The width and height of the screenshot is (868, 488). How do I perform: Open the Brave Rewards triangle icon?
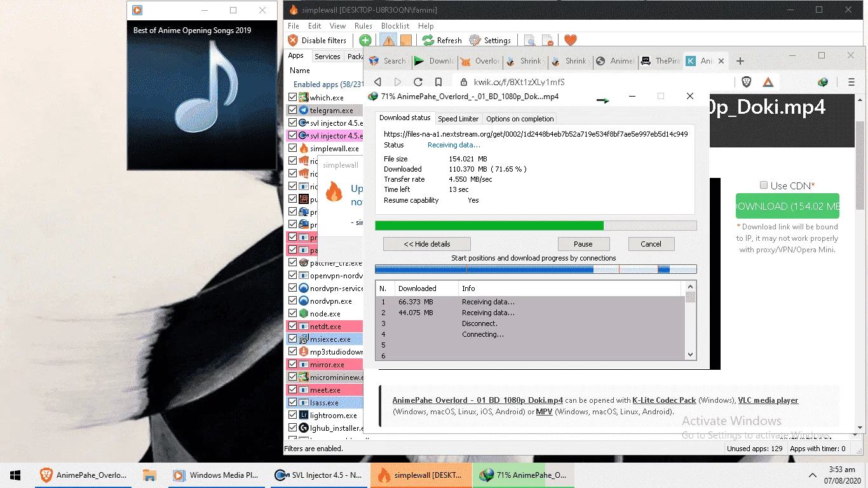coord(768,82)
